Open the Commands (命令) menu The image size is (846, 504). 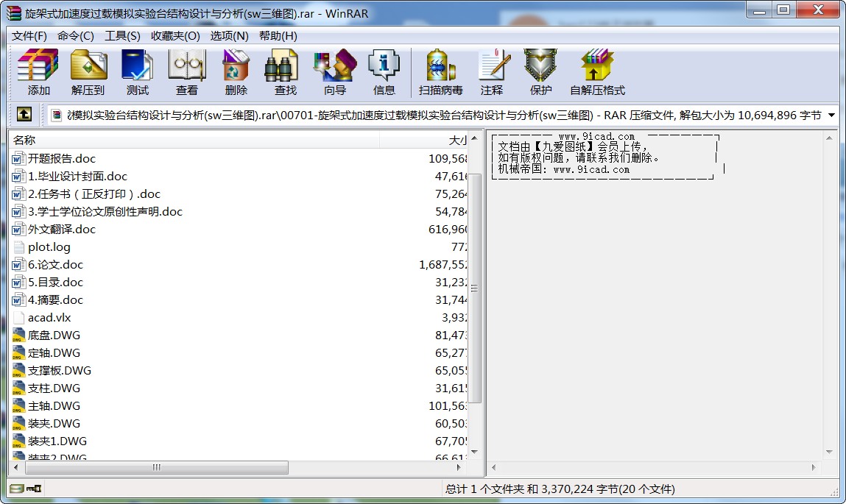[76, 36]
